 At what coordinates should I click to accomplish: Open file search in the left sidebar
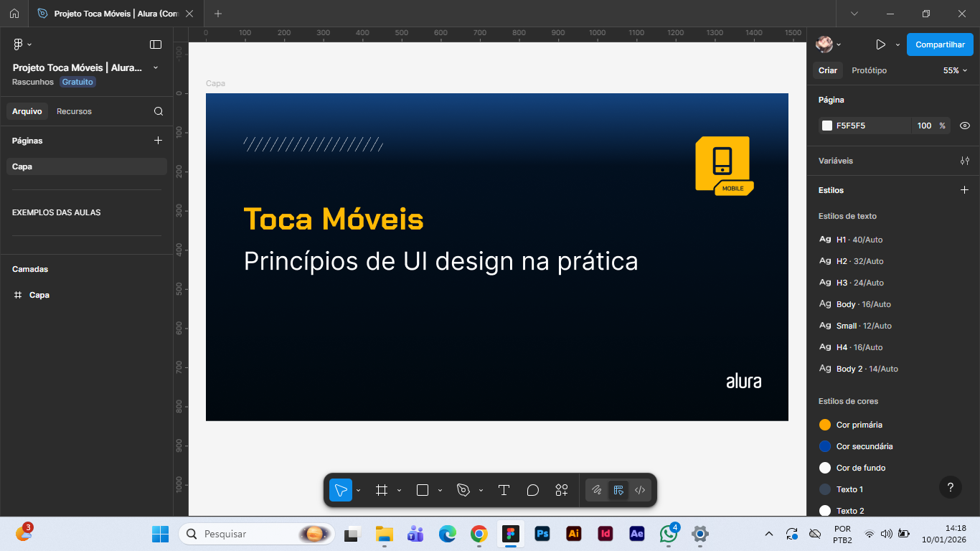(158, 111)
